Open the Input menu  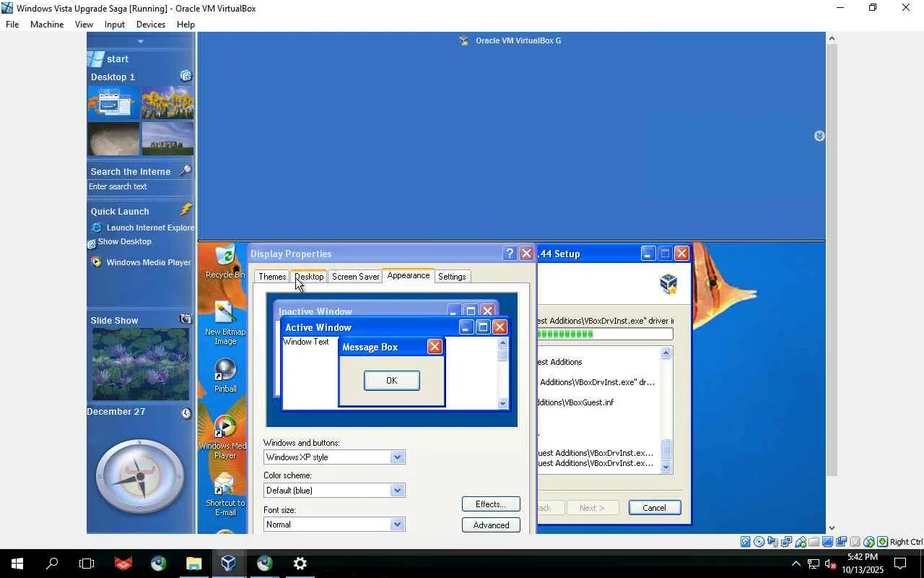point(115,25)
